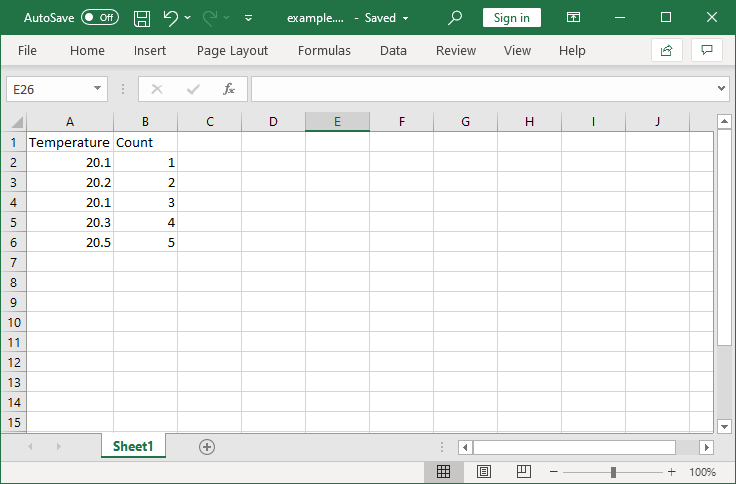This screenshot has height=484, width=736.
Task: Expand the formula bar chevron
Action: [722, 89]
